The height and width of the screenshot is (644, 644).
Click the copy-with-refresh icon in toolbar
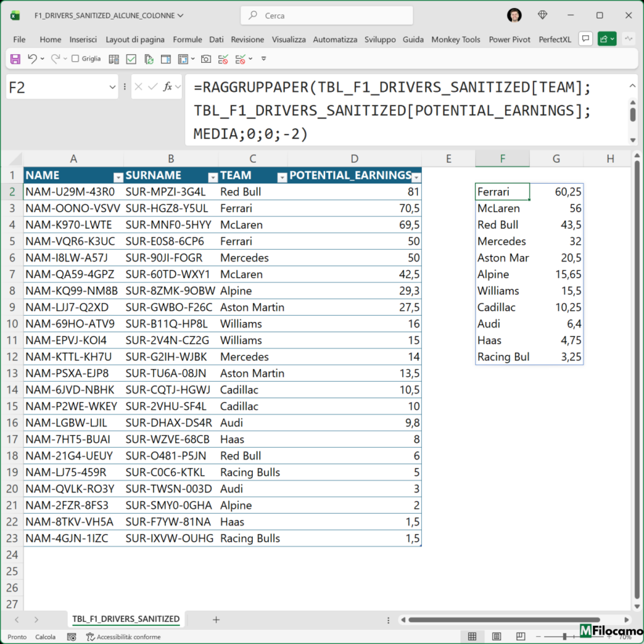(x=148, y=59)
